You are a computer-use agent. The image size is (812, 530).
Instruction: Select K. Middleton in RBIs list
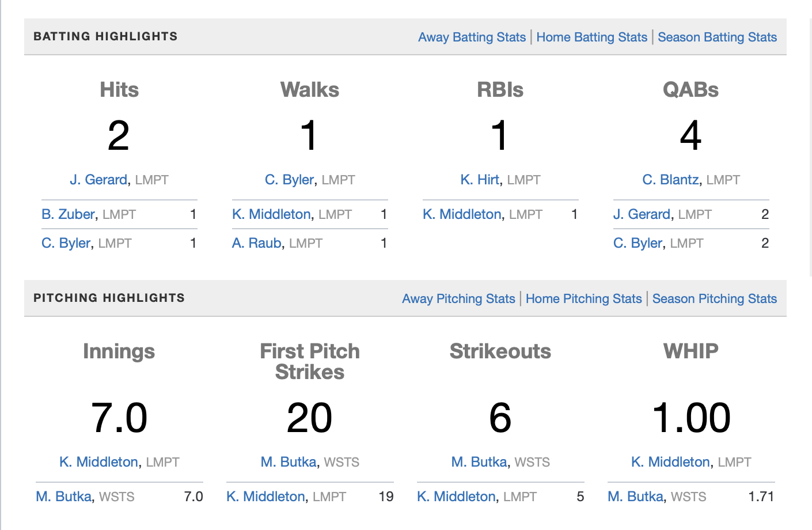[x=462, y=214]
